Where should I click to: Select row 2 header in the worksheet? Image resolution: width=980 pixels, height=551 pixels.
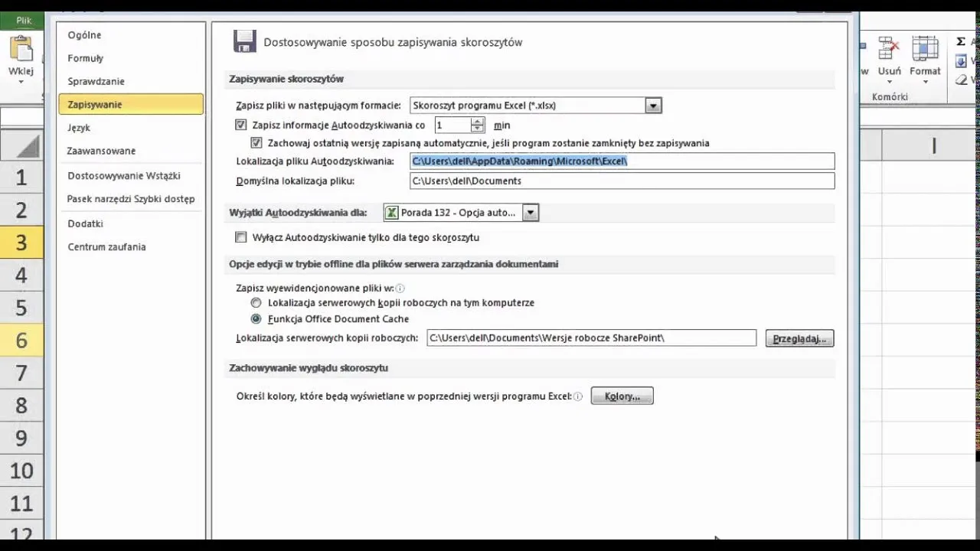click(x=21, y=210)
